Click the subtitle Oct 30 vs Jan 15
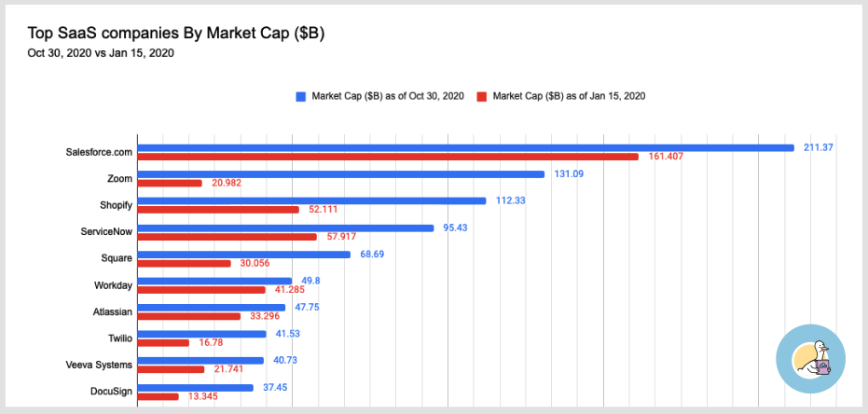Screen dimensions: 868x414 coord(101,54)
